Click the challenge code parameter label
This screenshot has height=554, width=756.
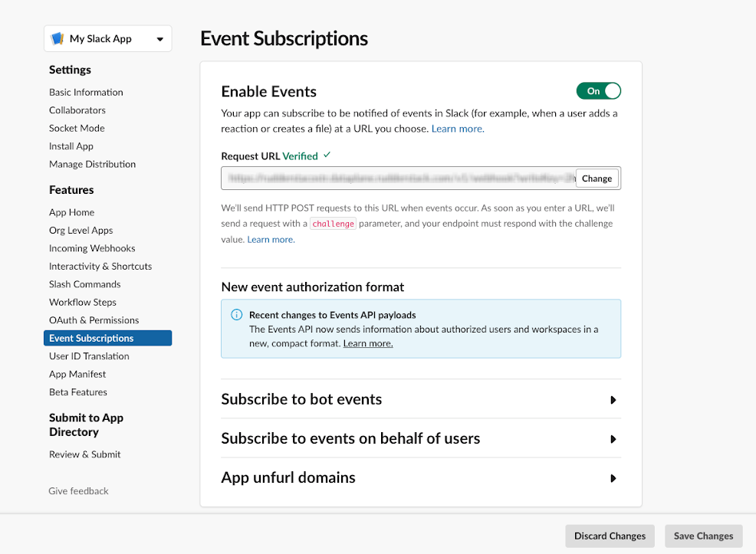[x=334, y=224]
